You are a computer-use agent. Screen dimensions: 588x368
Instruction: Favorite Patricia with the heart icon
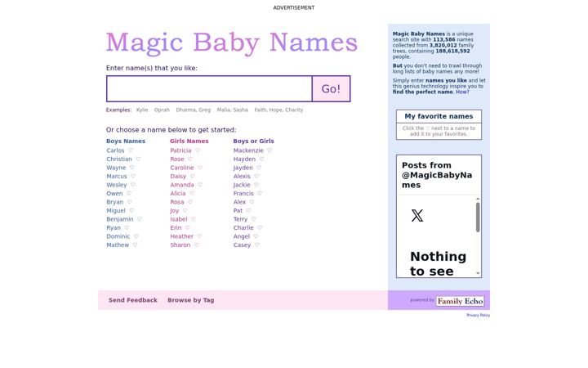tap(198, 150)
